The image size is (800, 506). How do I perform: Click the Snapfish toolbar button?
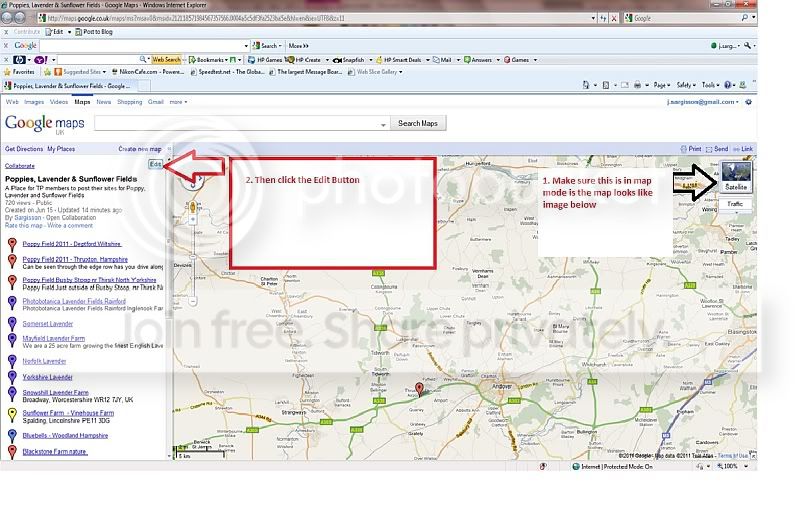(x=348, y=60)
